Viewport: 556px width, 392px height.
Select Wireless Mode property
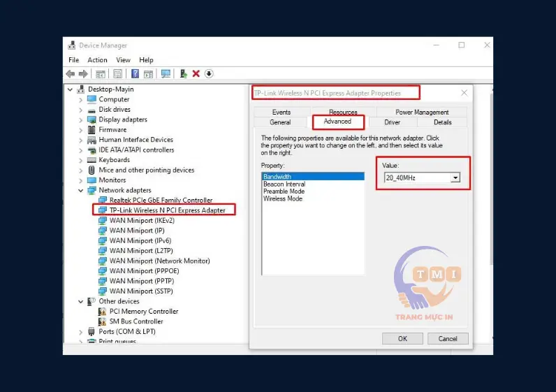click(283, 198)
